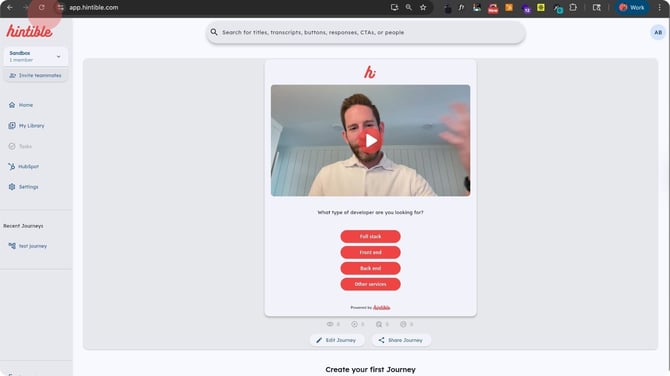This screenshot has width=670, height=376.
Task: Click the Hintible logo in the sidebar
Action: tap(29, 31)
